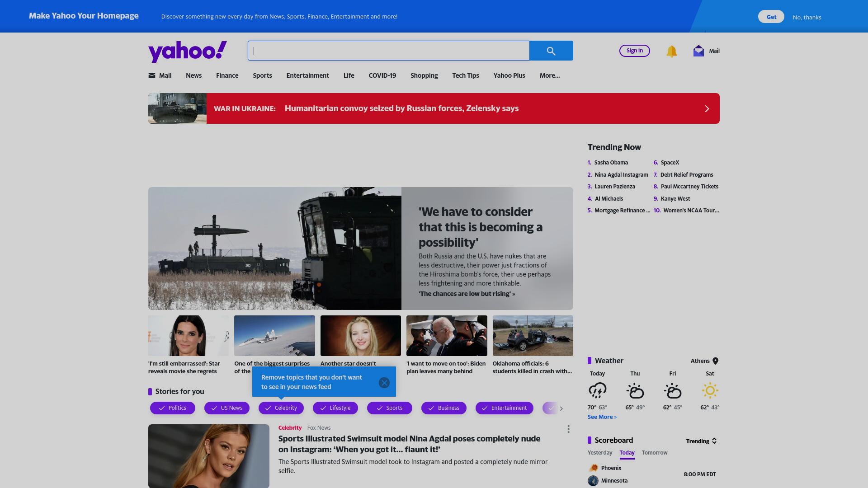Click Get to set Yahoo homepage
Screen dimensions: 868x488
tap(771, 17)
